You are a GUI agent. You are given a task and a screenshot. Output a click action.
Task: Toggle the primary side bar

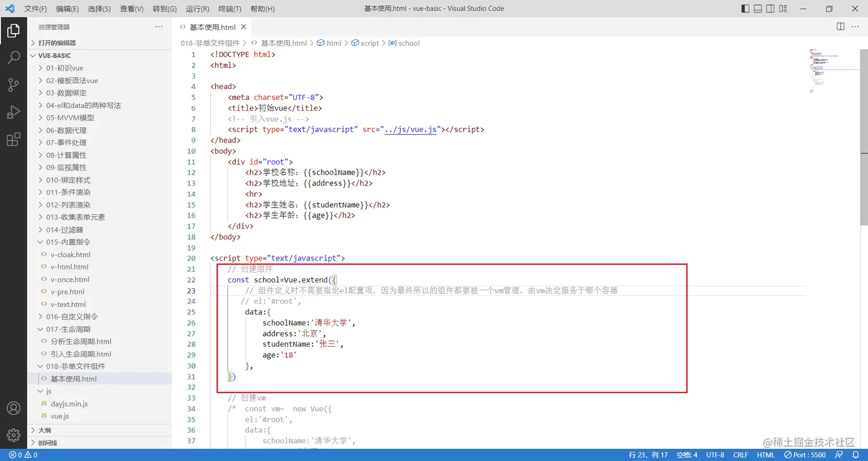(x=745, y=9)
